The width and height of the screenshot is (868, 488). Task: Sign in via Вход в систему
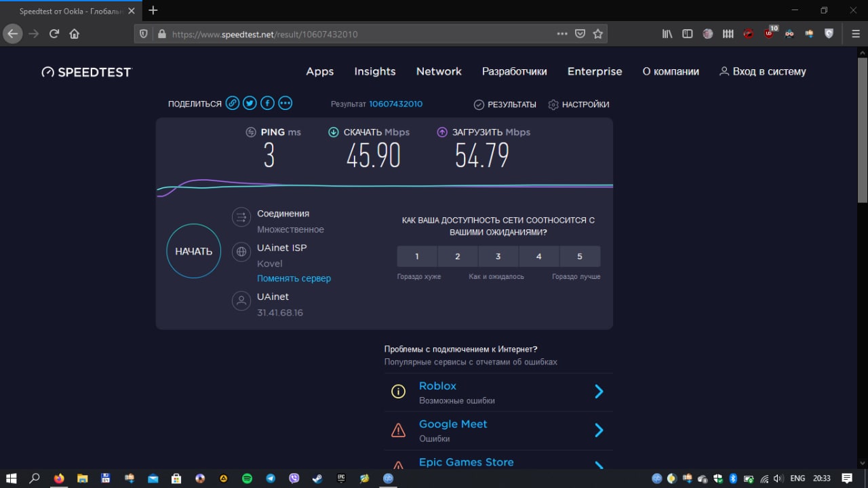pos(763,71)
